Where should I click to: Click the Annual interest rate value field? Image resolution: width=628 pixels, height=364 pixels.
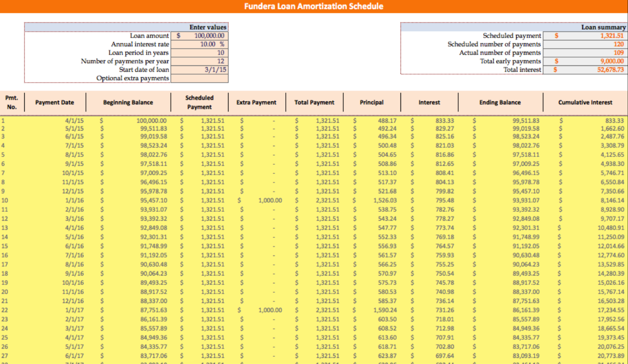click(200, 44)
